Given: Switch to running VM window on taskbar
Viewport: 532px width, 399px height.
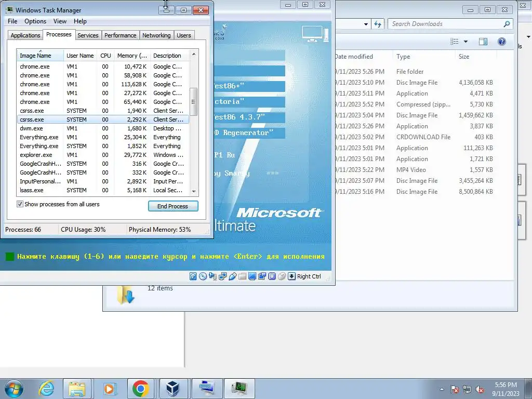Looking at the screenshot, I should click(x=207, y=389).
